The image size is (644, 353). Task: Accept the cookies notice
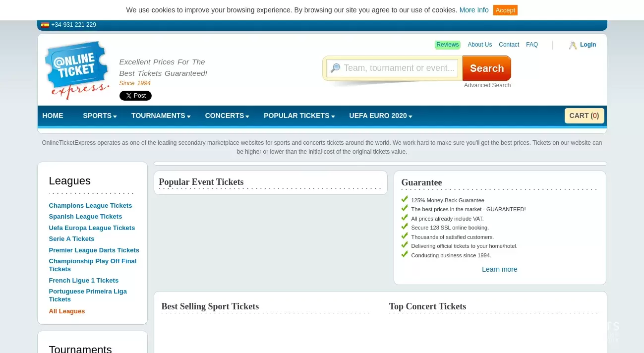(505, 10)
